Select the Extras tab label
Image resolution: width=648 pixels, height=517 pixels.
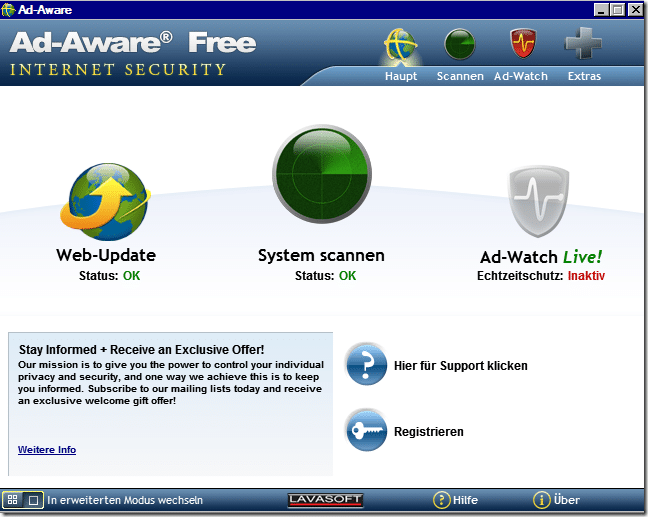(584, 76)
